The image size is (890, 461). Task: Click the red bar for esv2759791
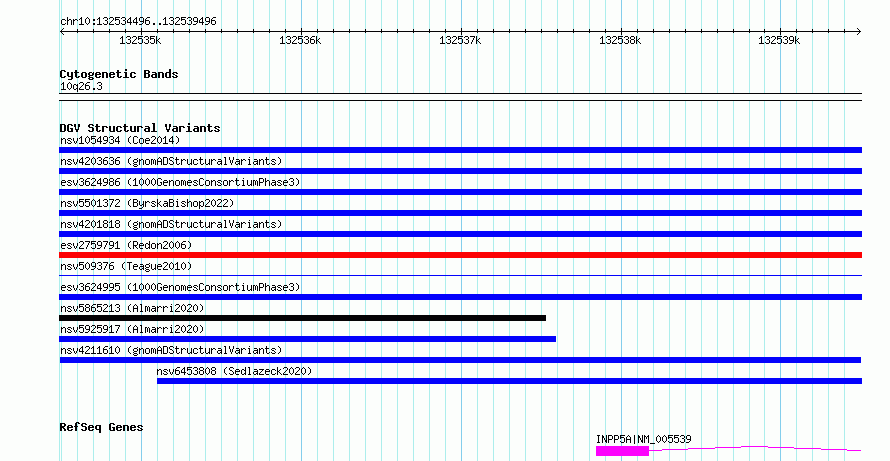click(460, 255)
